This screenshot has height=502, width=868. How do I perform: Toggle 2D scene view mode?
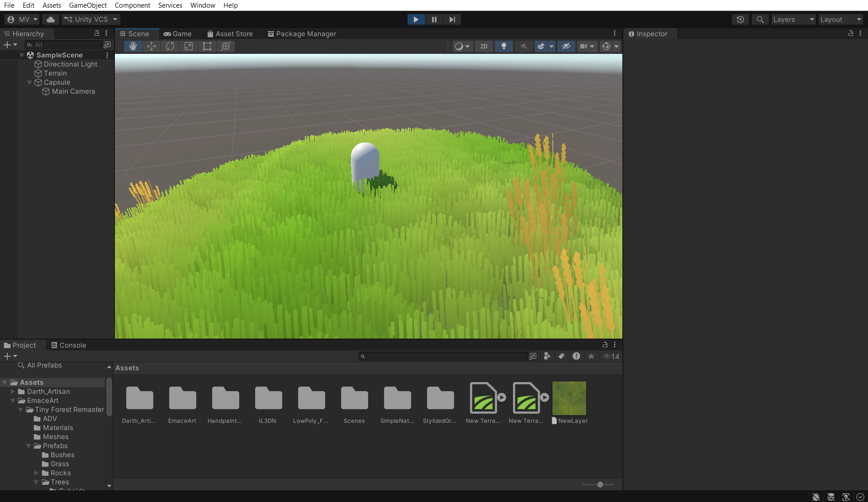pos(484,46)
